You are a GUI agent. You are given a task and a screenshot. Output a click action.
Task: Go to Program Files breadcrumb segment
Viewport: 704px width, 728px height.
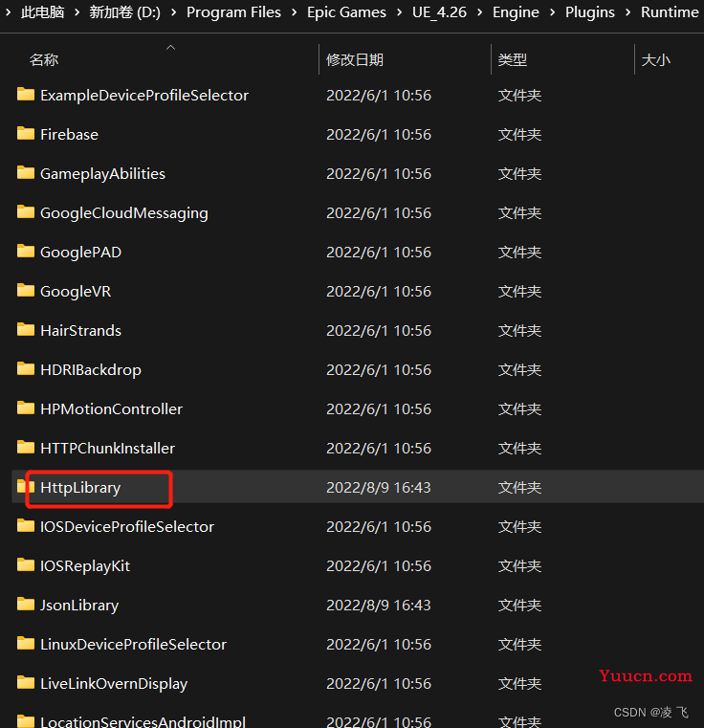(x=233, y=12)
